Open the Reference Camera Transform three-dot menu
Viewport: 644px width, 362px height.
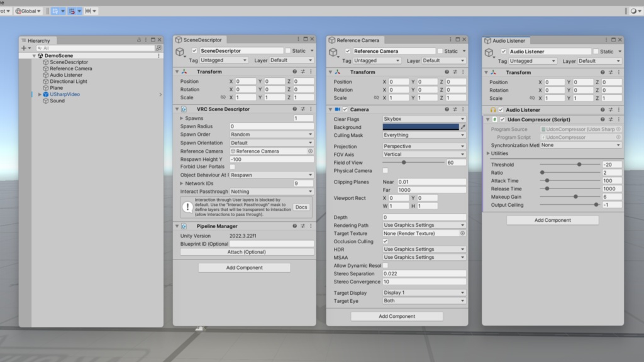pos(463,72)
